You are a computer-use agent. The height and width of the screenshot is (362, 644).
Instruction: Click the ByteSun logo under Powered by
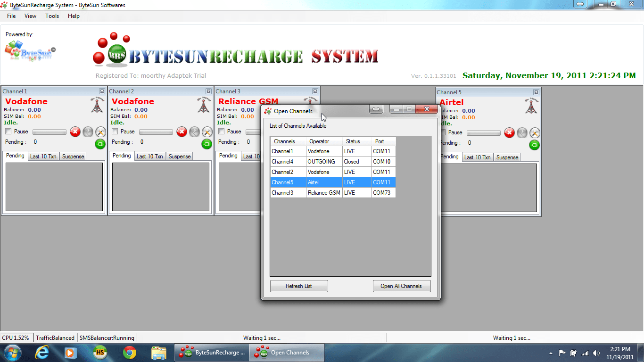point(30,51)
